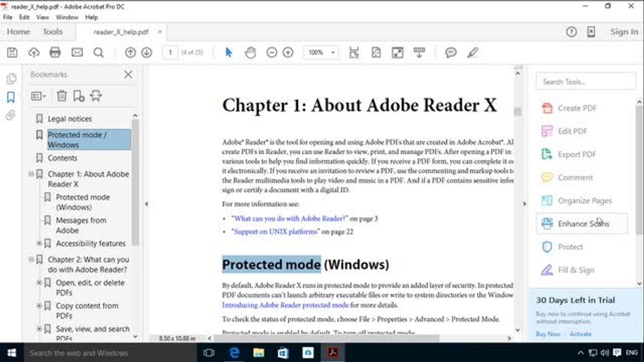The width and height of the screenshot is (644, 362).
Task: Collapse the Chapter 1: About Adobe Reader X bookmark
Action: (x=31, y=174)
